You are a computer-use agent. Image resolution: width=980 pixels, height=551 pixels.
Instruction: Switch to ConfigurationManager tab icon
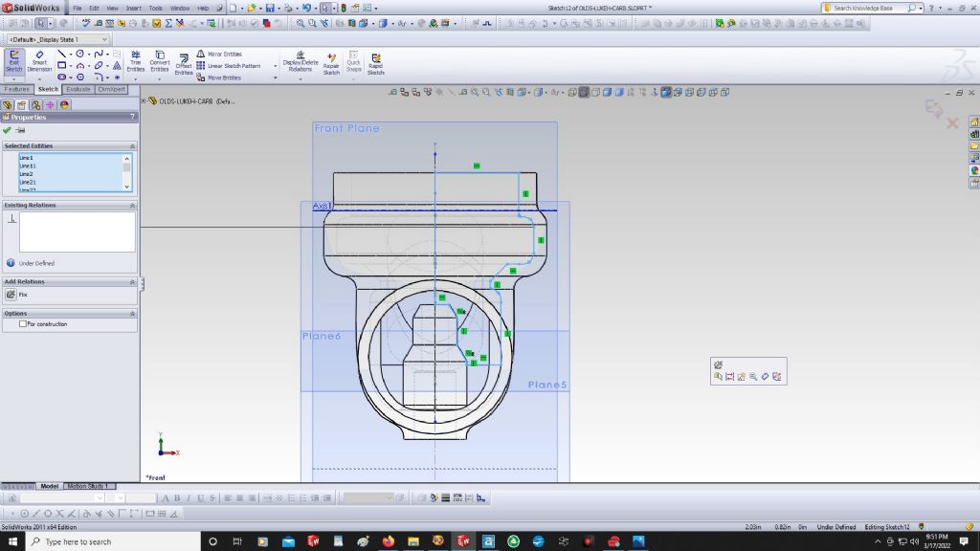35,105
